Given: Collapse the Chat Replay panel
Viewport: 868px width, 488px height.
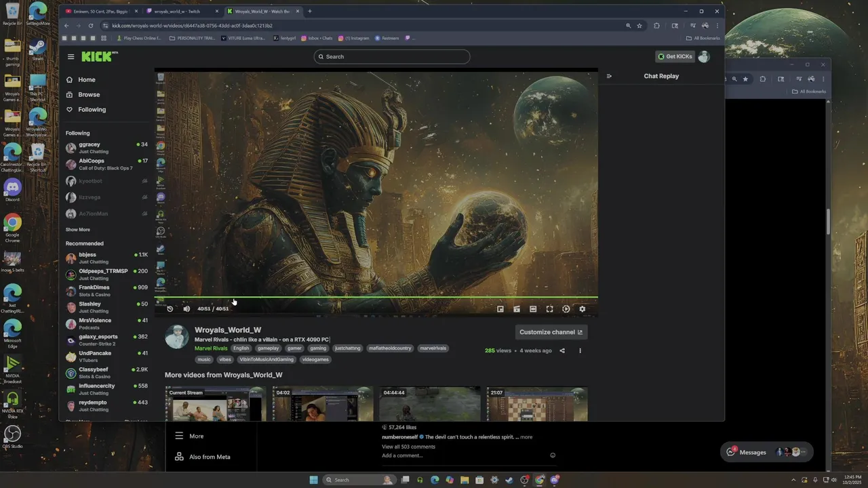Looking at the screenshot, I should click(609, 76).
